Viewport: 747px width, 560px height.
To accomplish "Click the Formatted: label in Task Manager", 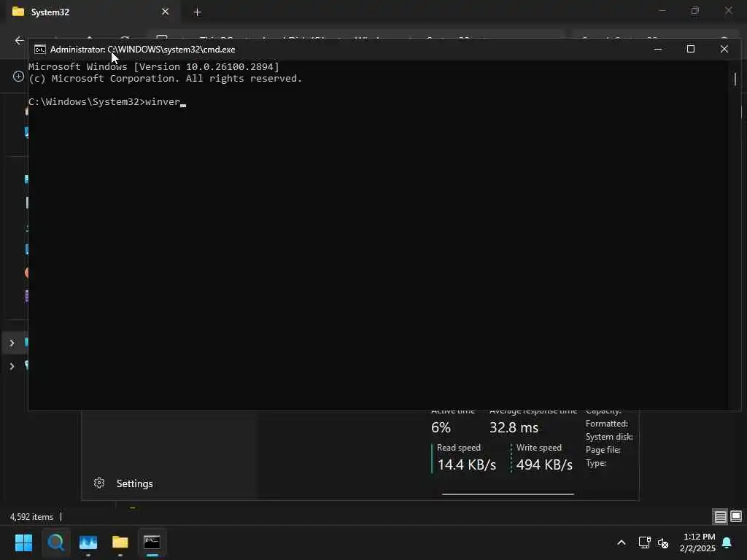I will coord(606,424).
